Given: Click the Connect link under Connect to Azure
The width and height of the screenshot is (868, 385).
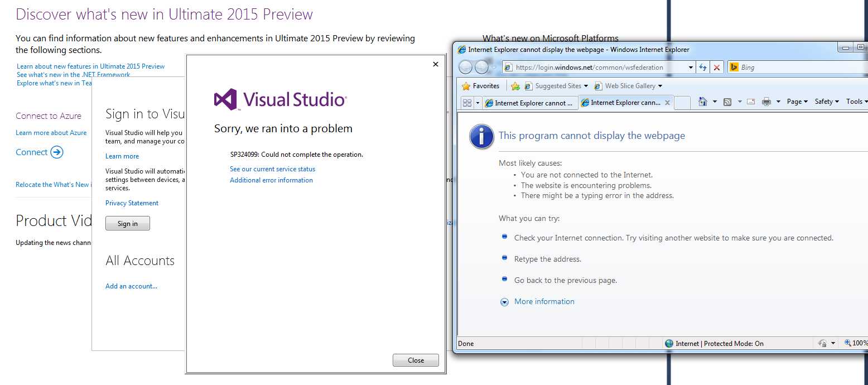Looking at the screenshot, I should (32, 152).
